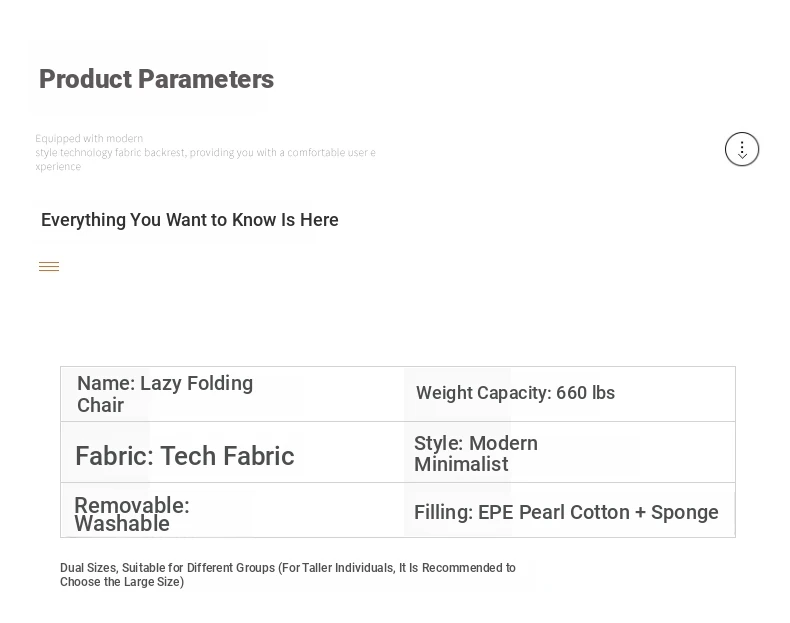Click the 'style technology fabric backrest' description line

click(205, 153)
